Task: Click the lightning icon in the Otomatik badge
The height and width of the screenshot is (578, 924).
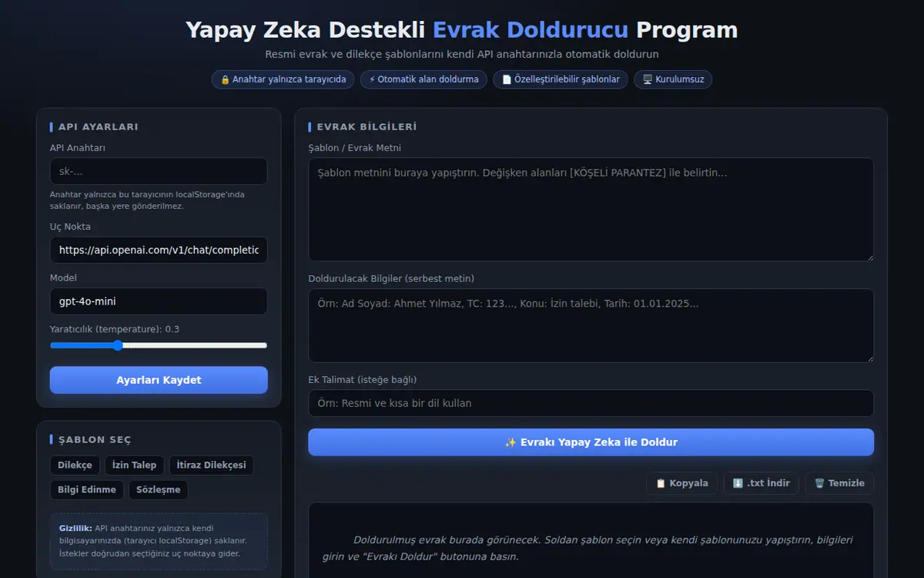Action: (x=372, y=79)
